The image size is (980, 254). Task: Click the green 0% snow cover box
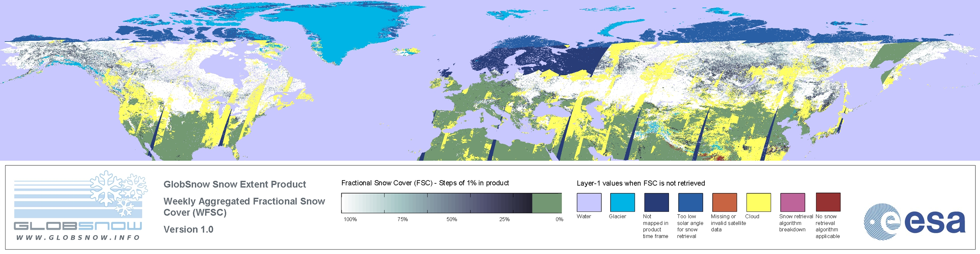click(x=547, y=203)
